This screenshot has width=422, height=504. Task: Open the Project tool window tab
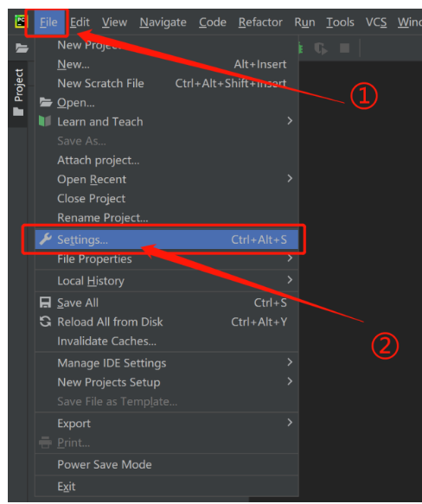(x=18, y=93)
